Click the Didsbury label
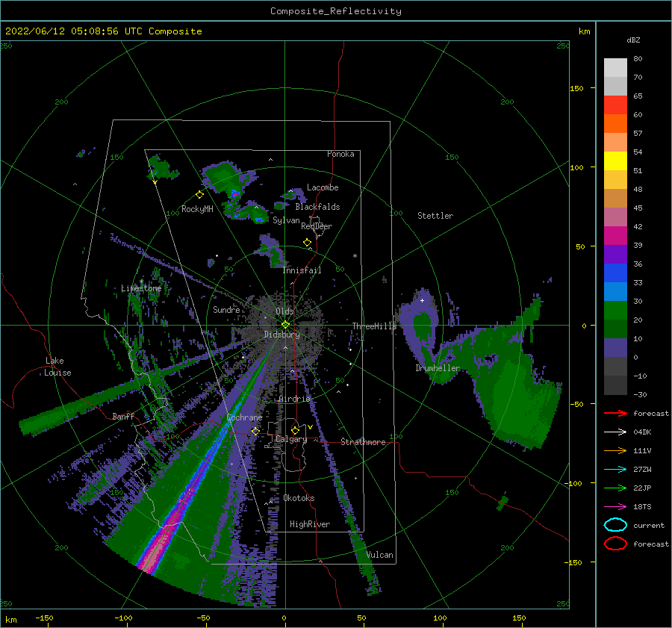The image size is (672, 628). [281, 335]
